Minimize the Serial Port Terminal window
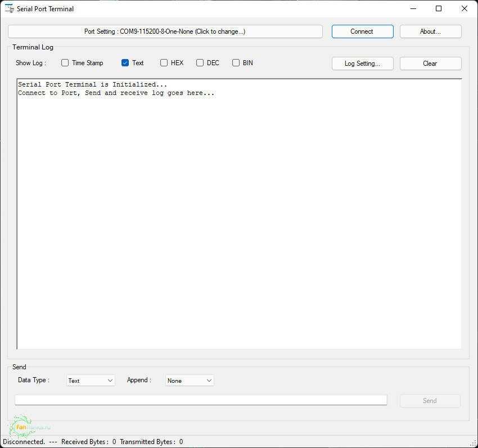 coord(413,8)
